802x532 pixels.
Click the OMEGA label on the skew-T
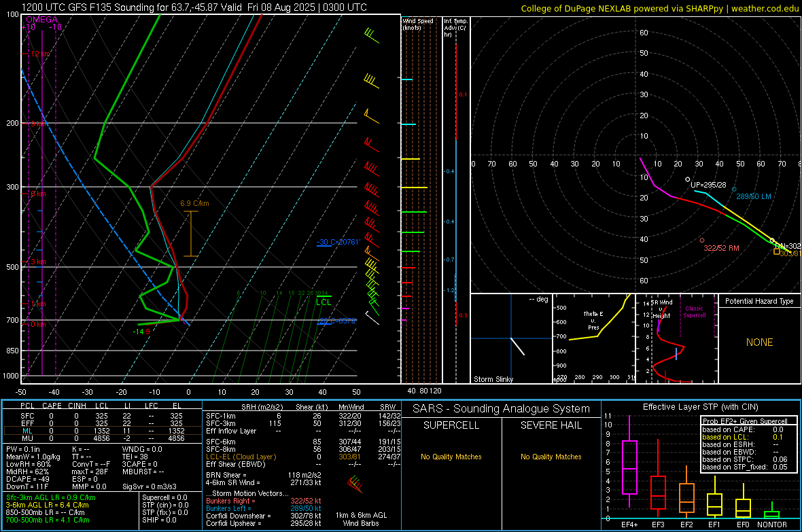41,20
